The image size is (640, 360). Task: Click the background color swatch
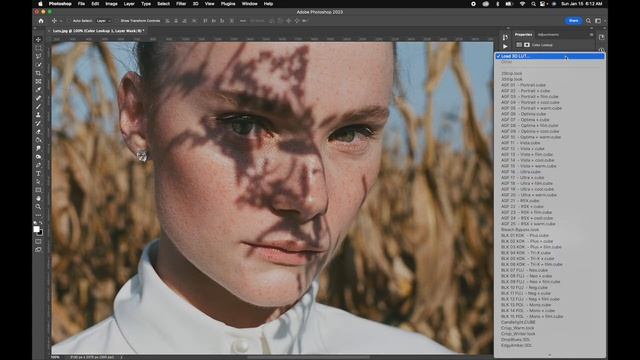coord(40,233)
